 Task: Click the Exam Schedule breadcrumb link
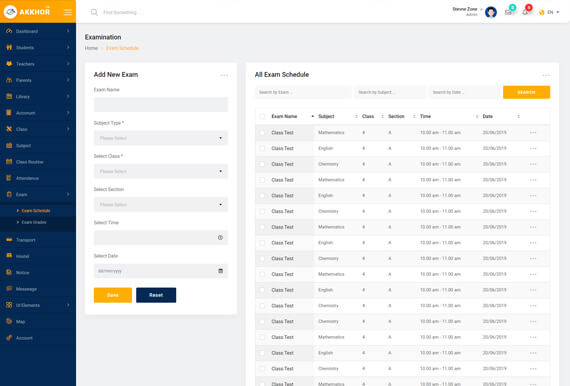[x=123, y=48]
